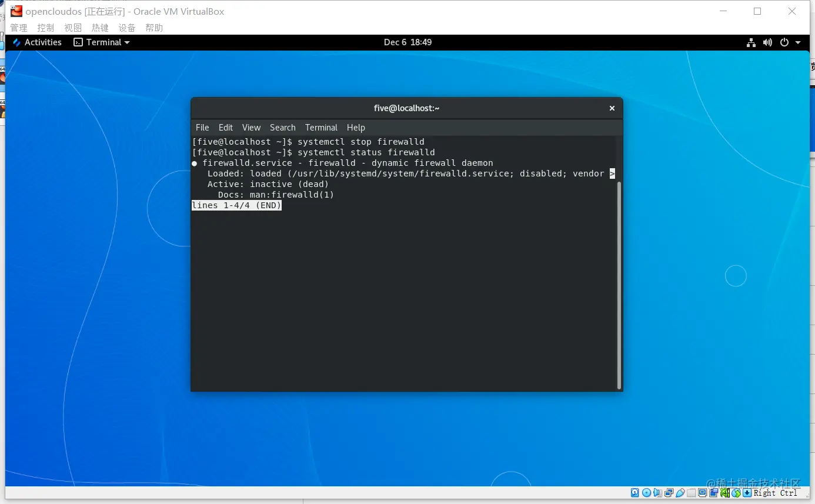Click the Dec 6 18:49 clock

pos(407,42)
